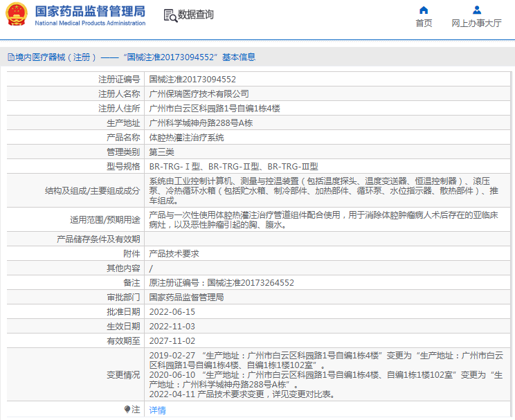Image resolution: width=515 pixels, height=420 pixels.
Task: Click the 境内医疗器械（注册）breadcrumb link
Action: click(53, 57)
